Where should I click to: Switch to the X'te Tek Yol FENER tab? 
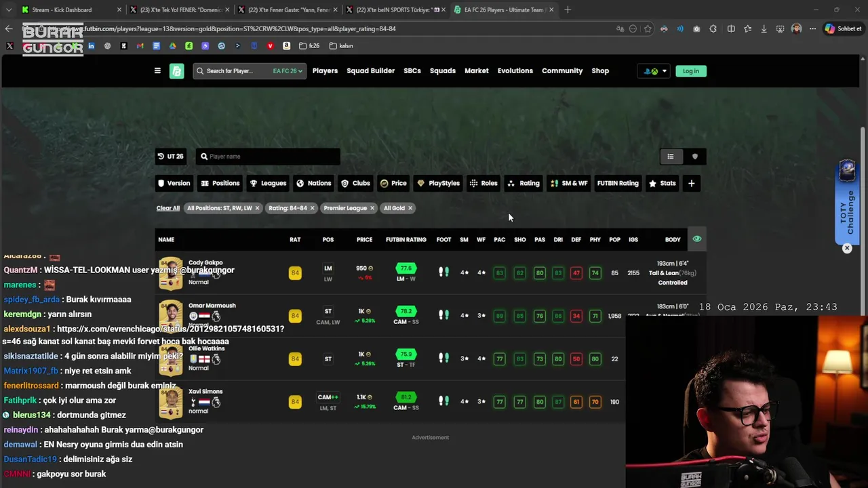pyautogui.click(x=179, y=9)
